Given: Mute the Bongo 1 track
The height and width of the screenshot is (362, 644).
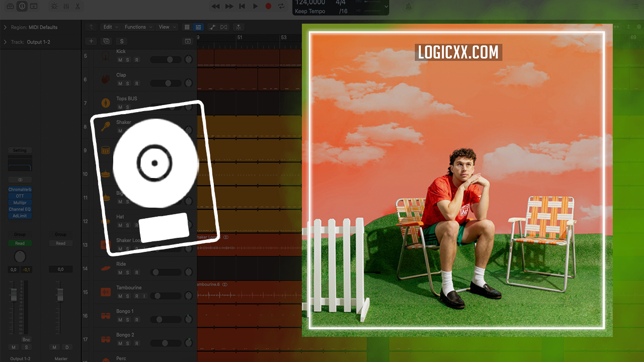Looking at the screenshot, I should coord(120,320).
